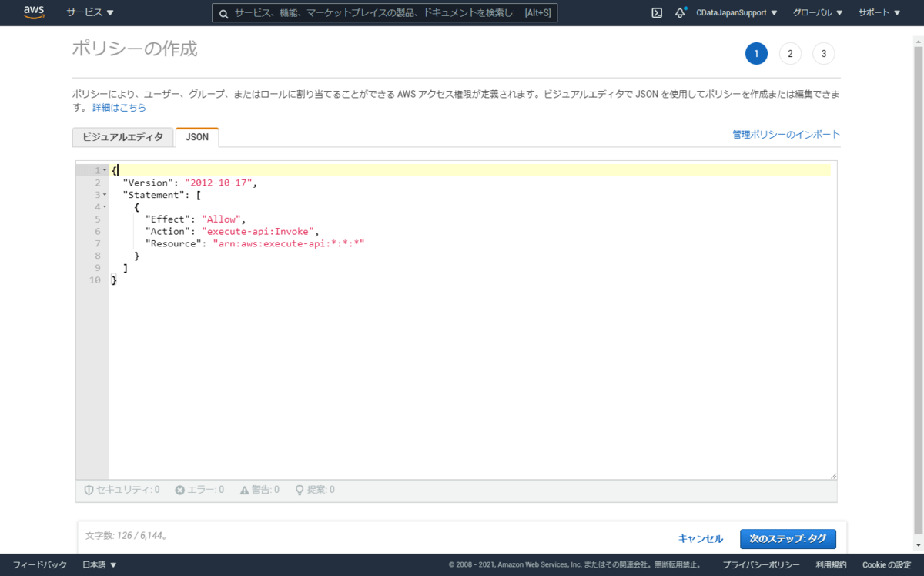924x576 pixels.
Task: Open the notifications bell
Action: tap(680, 12)
